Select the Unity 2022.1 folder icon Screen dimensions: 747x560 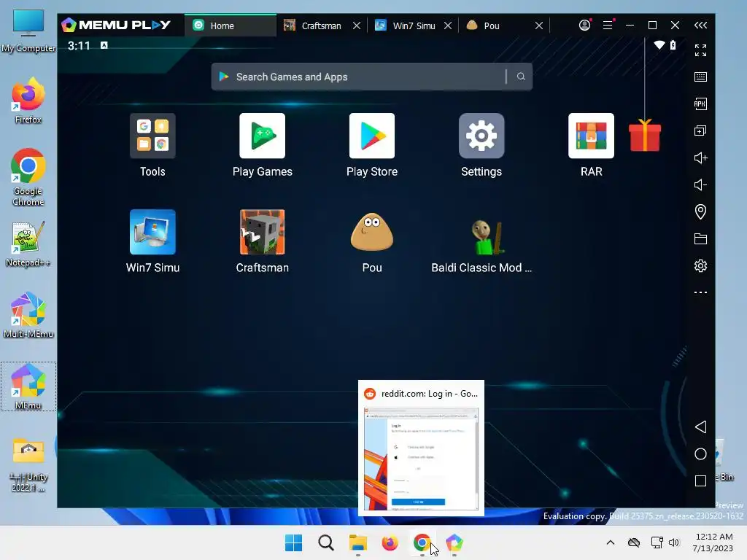pos(28,464)
